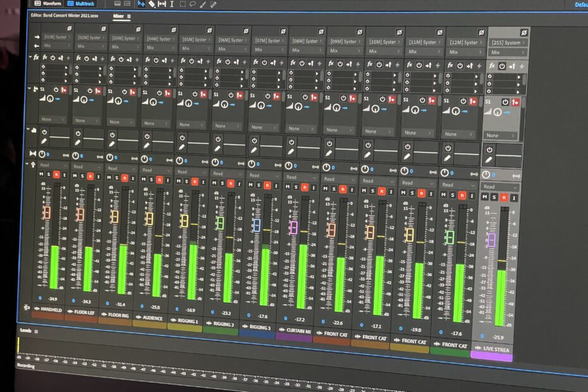Select the Razor tool in the toolbar
The image size is (588, 392).
[152, 3]
